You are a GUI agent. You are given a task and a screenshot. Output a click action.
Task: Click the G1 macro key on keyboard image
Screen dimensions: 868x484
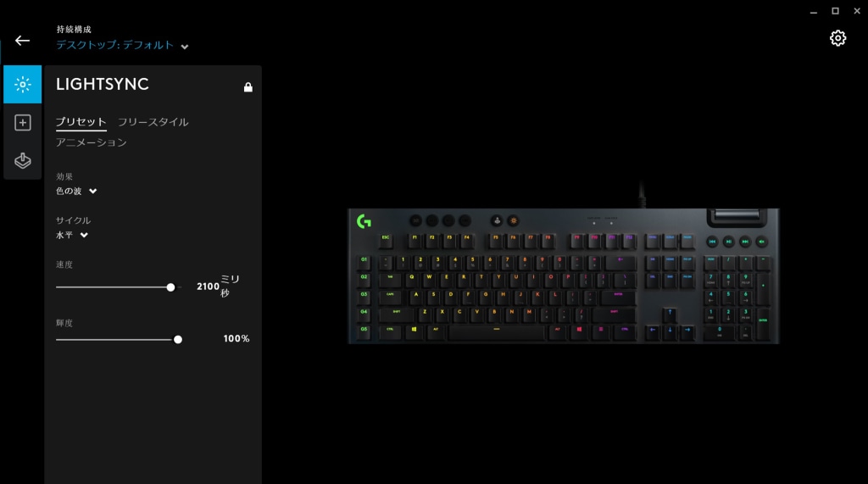point(364,261)
